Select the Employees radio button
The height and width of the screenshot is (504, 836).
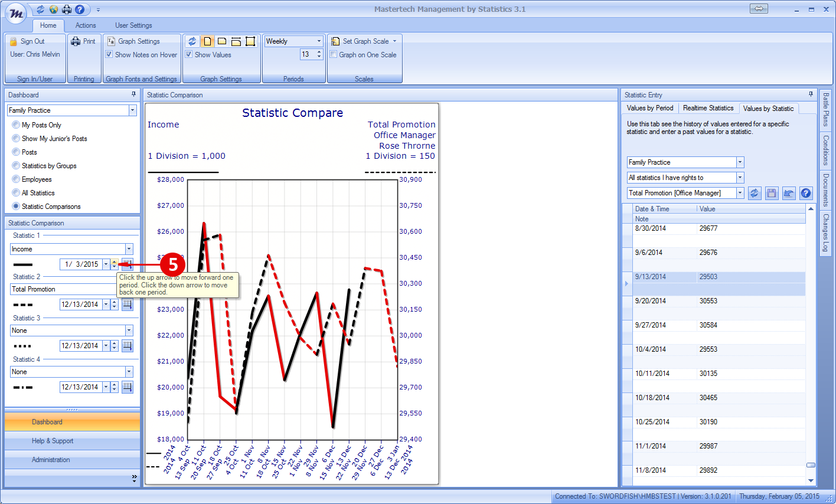16,179
